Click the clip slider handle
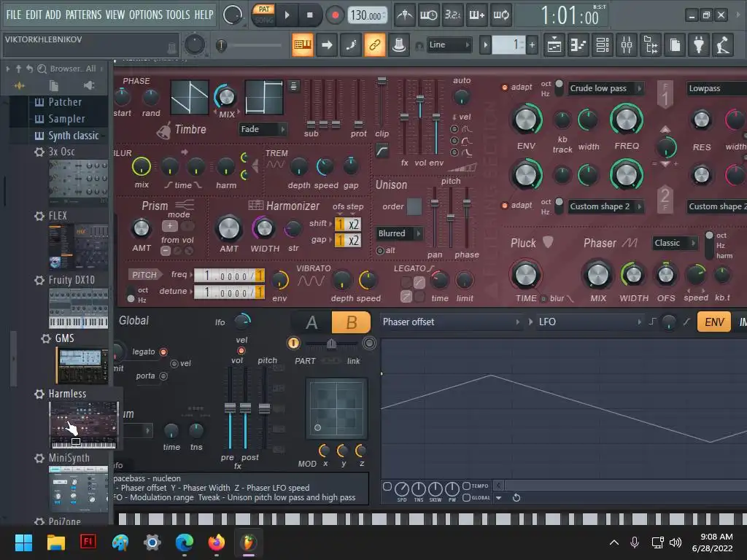This screenshot has height=560, width=747. tap(382, 82)
